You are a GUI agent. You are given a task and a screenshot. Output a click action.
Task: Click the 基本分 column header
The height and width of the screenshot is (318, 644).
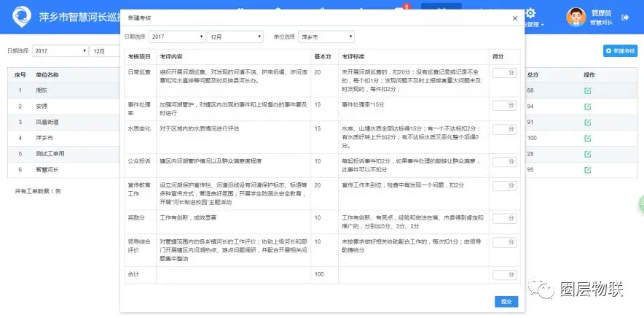[323, 56]
